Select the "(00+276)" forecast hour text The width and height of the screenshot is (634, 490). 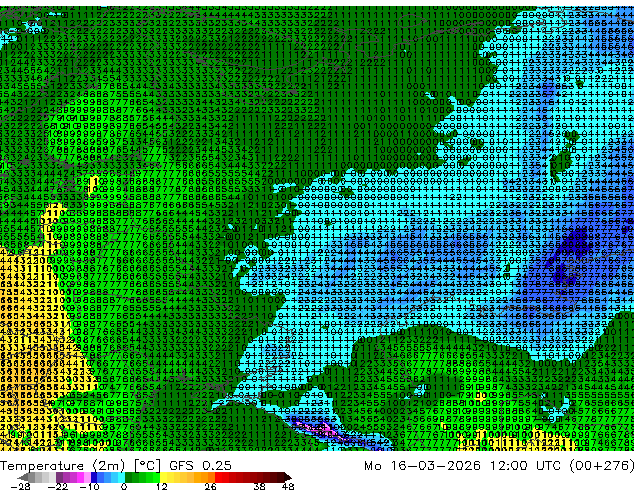pos(601,466)
